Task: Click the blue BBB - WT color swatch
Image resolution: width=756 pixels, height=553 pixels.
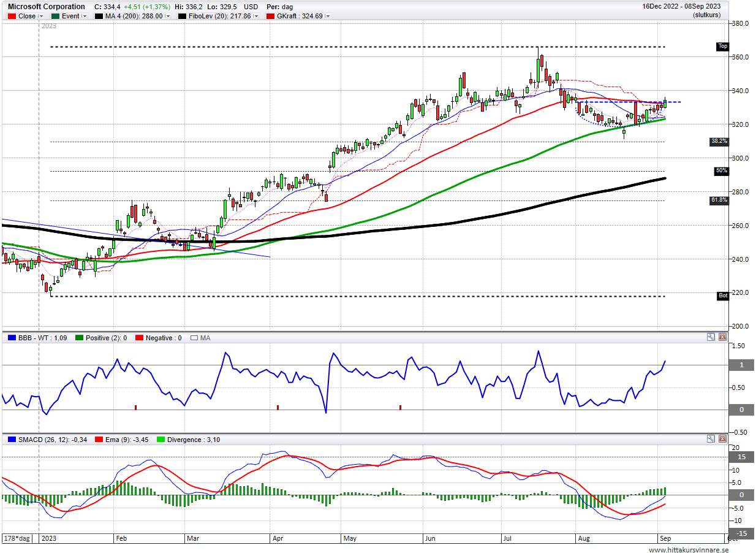Action: pyautogui.click(x=11, y=338)
